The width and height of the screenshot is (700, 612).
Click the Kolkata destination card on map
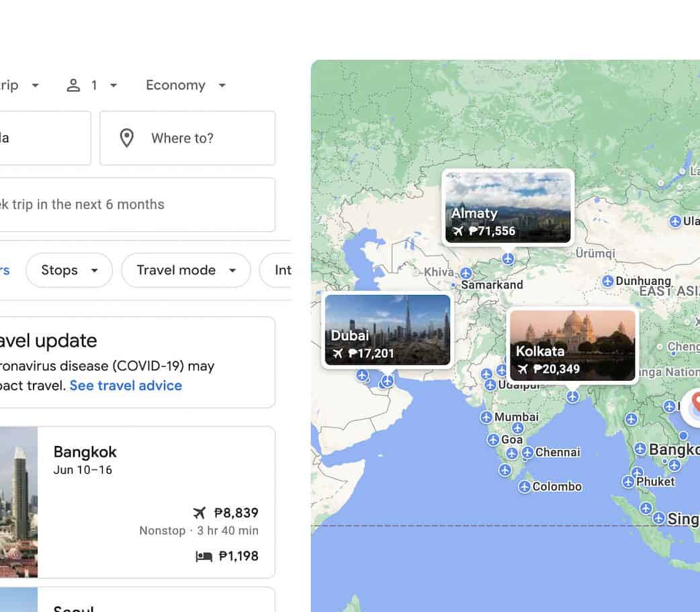coord(572,345)
